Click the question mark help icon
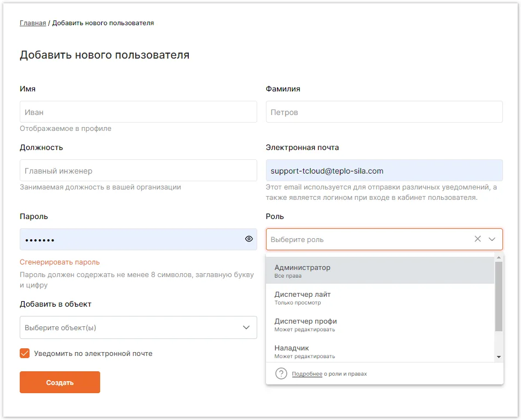This screenshot has height=420, width=521. 281,373
